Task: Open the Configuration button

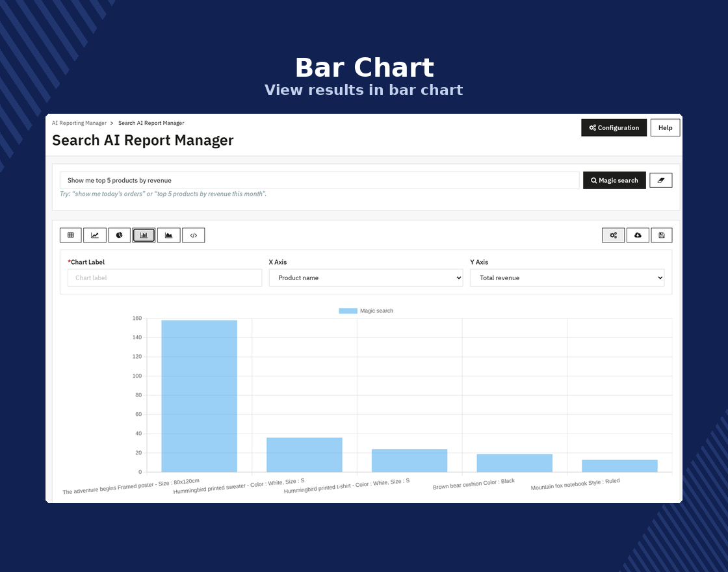Action: [614, 127]
